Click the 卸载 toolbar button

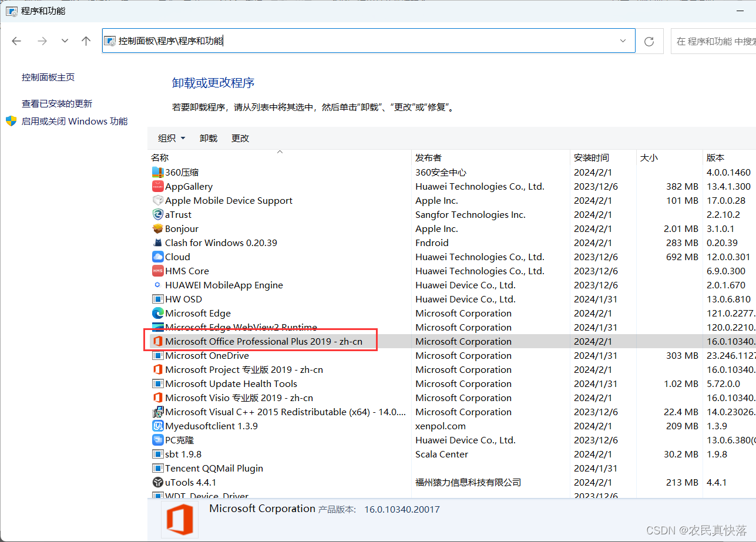pos(209,138)
